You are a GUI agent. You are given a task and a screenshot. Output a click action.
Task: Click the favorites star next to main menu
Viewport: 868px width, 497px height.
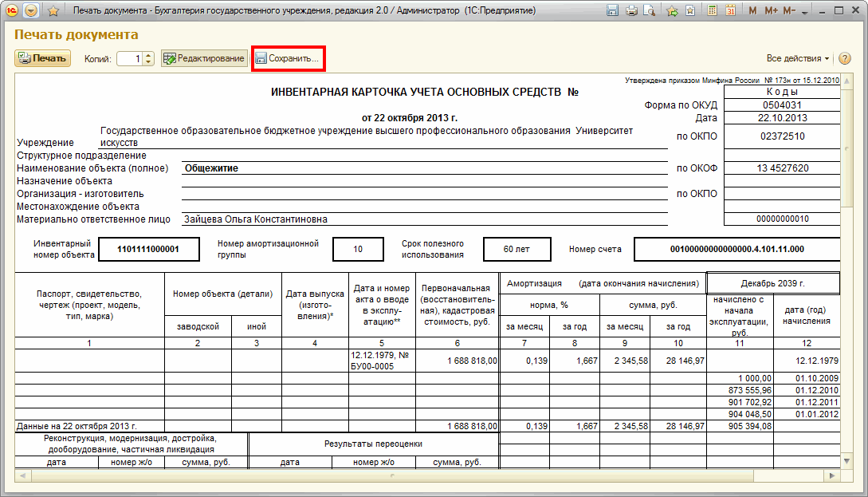point(53,11)
